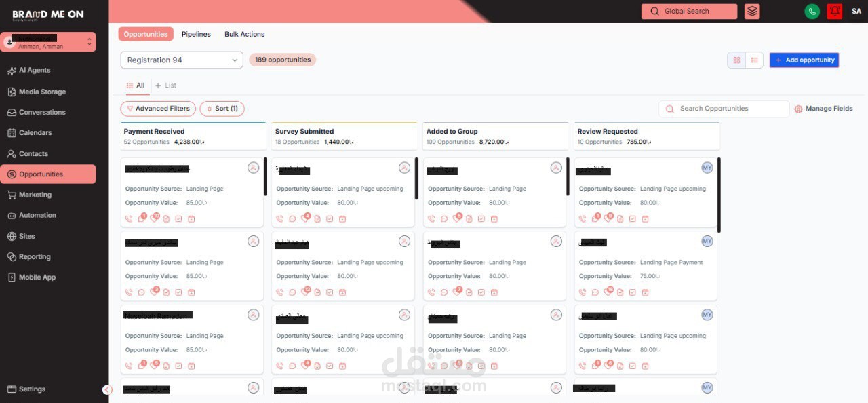Click the 109 Opportunities count

point(450,142)
